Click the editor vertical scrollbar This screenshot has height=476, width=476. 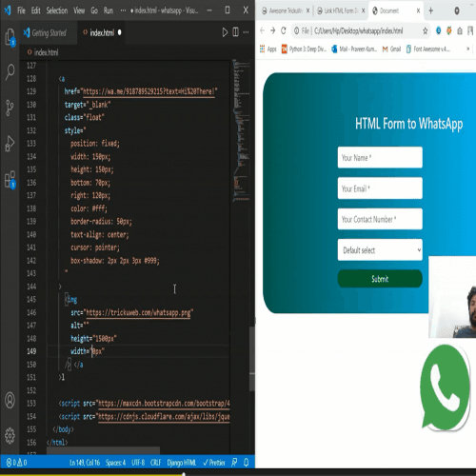coord(252,359)
